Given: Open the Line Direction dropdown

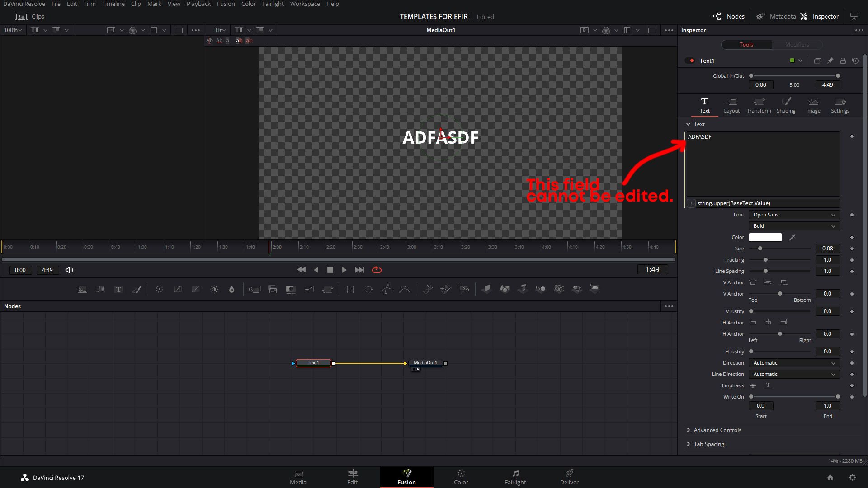Looking at the screenshot, I should click(x=794, y=375).
